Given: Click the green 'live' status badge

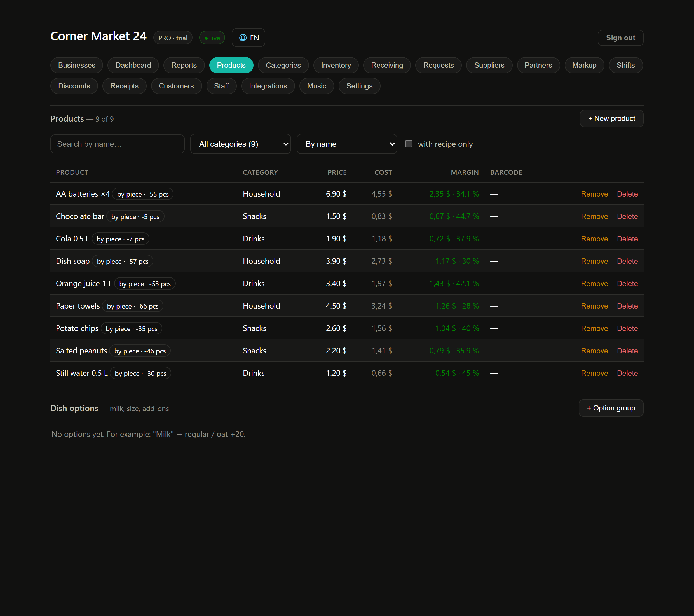Looking at the screenshot, I should pos(212,38).
